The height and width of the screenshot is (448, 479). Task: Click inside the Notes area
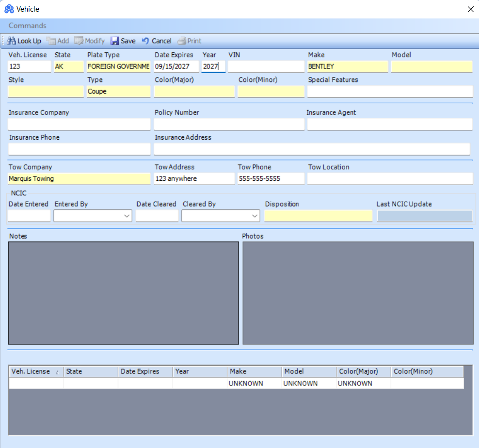pyautogui.click(x=124, y=293)
